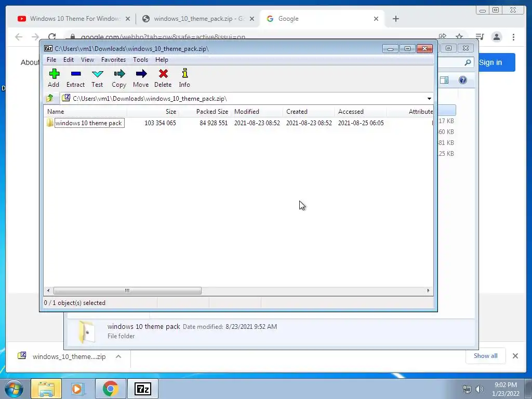Click the size value 103 354 065
This screenshot has width=532, height=399.
click(160, 123)
